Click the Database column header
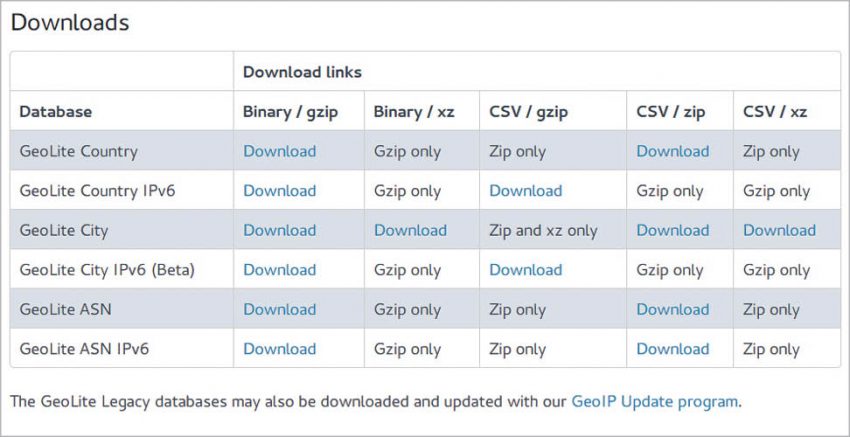 point(56,112)
